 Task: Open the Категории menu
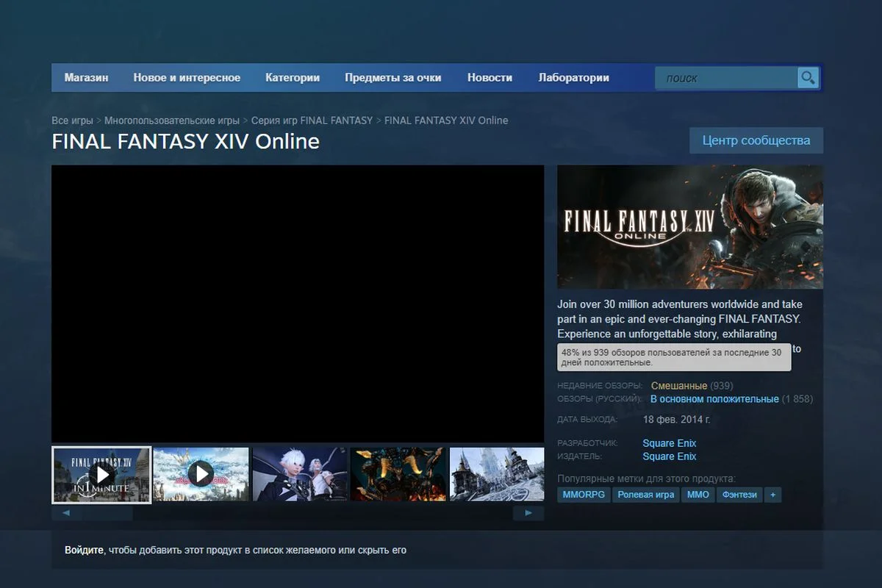tap(293, 77)
